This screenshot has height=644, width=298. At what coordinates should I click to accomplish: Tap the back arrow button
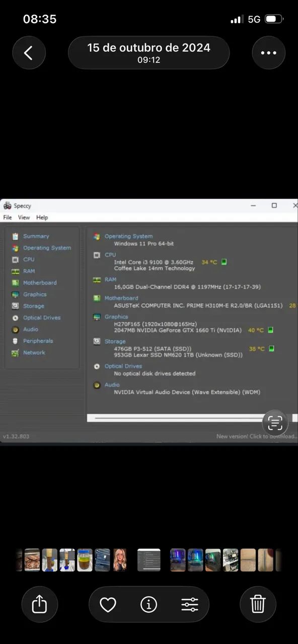coord(29,53)
